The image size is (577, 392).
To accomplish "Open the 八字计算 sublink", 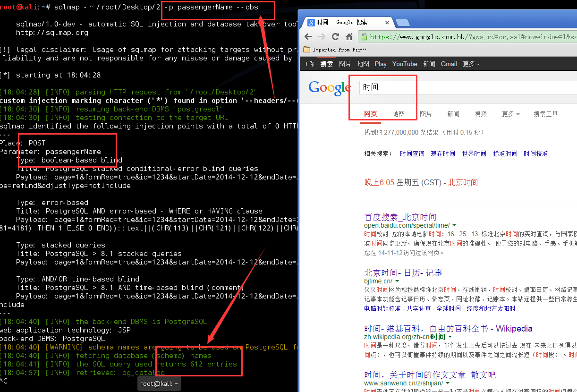I will pos(418,308).
